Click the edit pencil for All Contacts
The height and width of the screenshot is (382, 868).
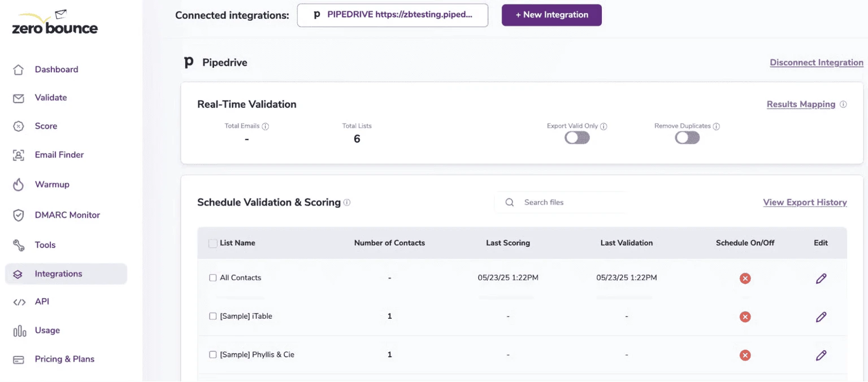pos(821,278)
